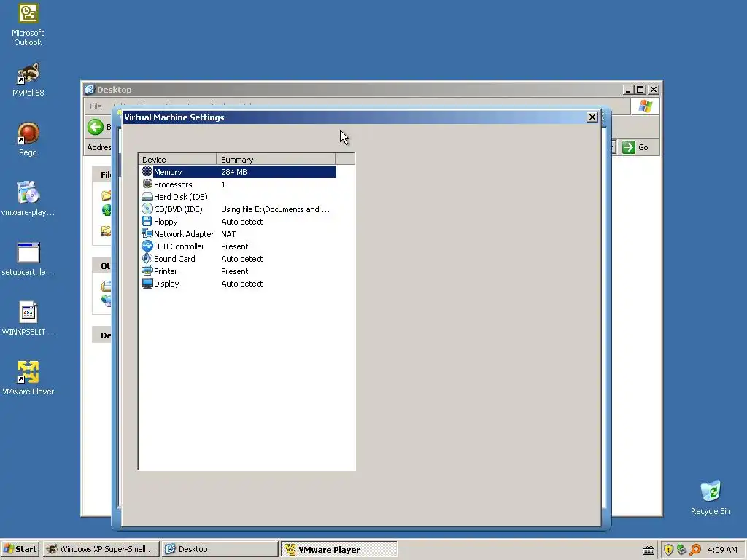
Task: Select the setupcert desktop file icon
Action: [x=28, y=253]
